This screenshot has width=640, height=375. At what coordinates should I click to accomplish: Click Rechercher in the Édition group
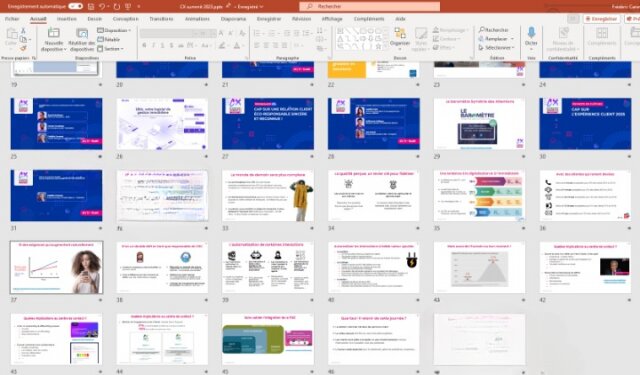pos(494,30)
